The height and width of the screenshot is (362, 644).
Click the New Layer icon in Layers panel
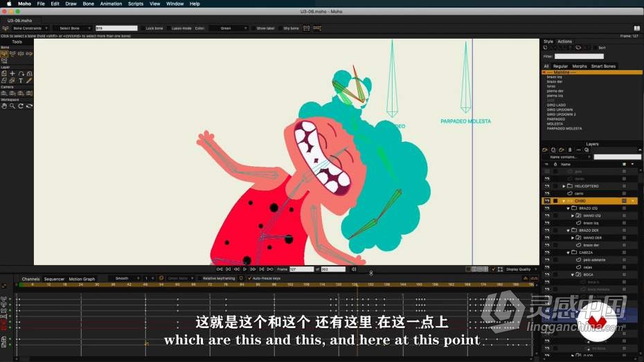[545, 150]
